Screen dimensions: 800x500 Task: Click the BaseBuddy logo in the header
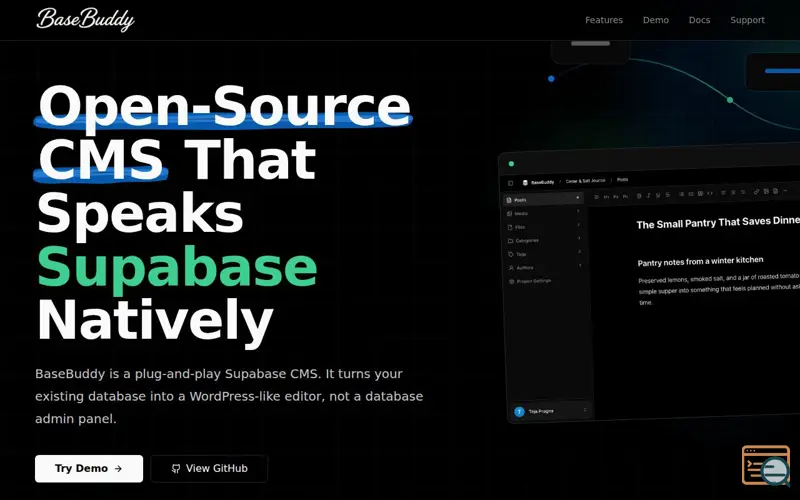click(x=86, y=19)
